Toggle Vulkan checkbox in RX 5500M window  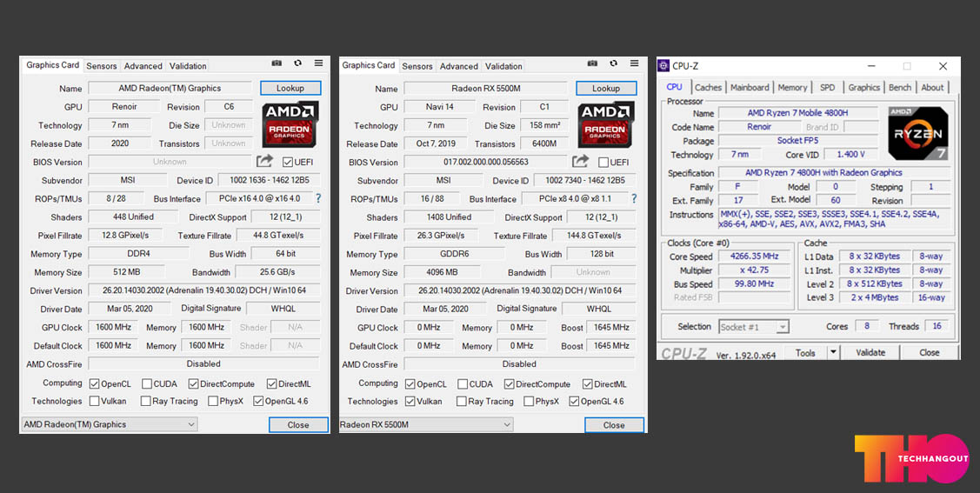tap(410, 401)
